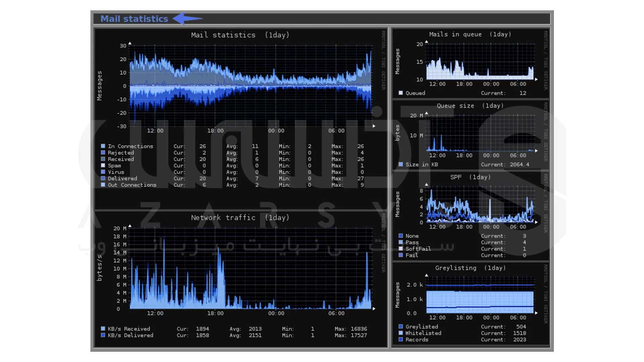Click KB/s Received average value 2013
Image resolution: width=644 pixels, height=362 pixels.
[x=255, y=329]
